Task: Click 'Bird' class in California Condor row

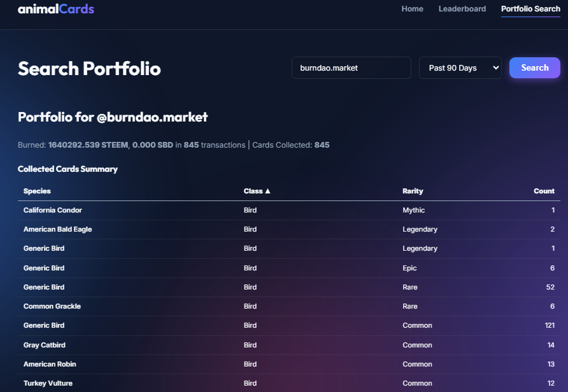Action: [250, 210]
